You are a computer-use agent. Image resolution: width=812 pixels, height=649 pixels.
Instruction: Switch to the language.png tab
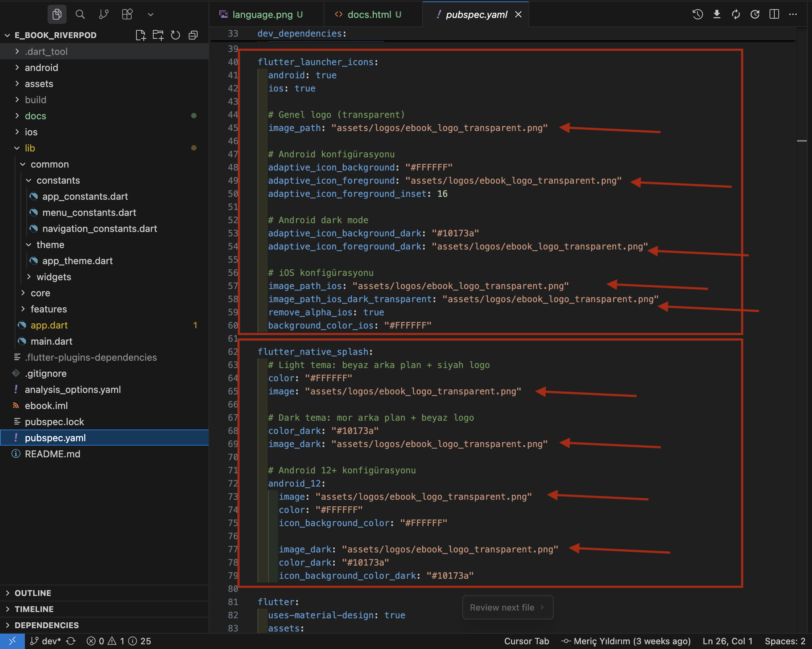point(263,14)
